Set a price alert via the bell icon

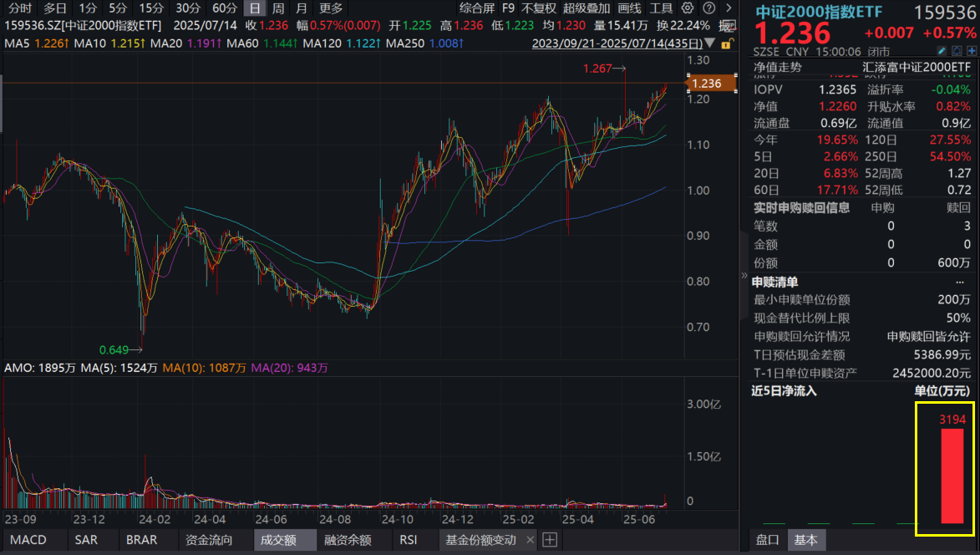[957, 50]
